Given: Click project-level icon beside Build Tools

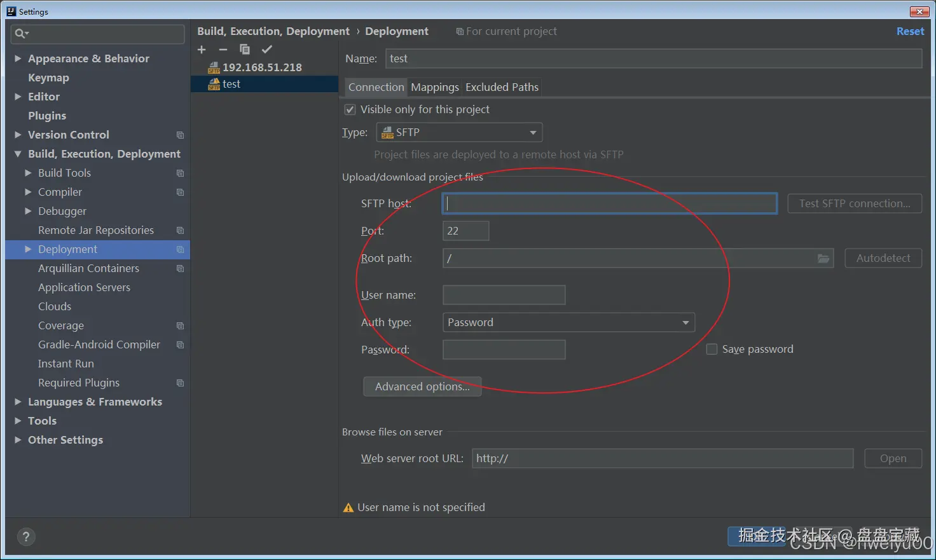Looking at the screenshot, I should (x=180, y=173).
